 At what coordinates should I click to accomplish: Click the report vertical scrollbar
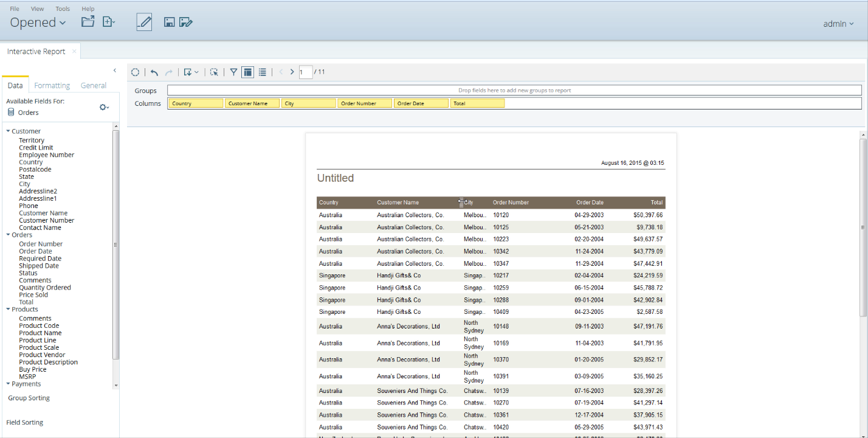pos(863,227)
